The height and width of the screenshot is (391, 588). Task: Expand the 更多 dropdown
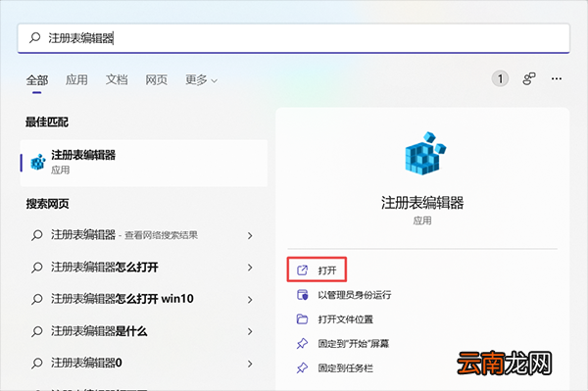pos(201,79)
